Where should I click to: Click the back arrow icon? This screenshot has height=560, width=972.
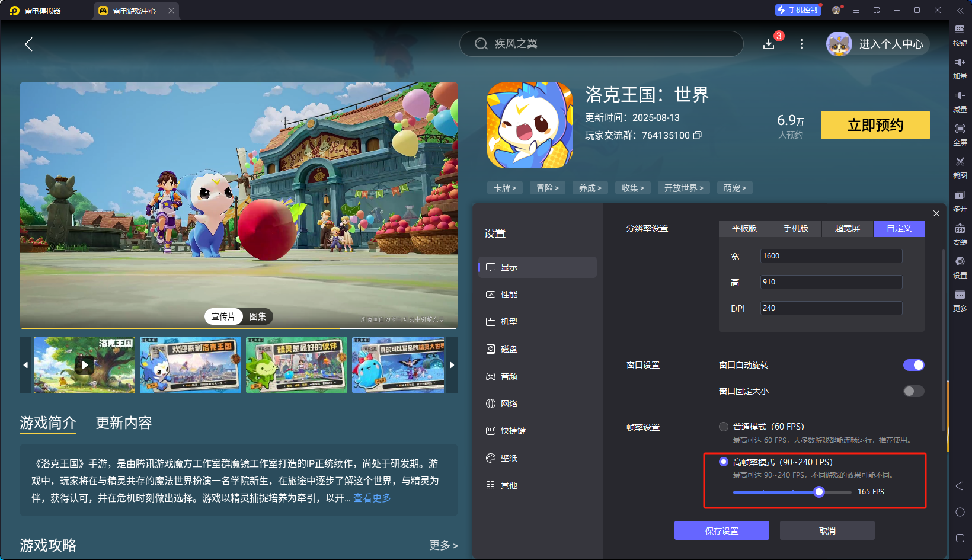pyautogui.click(x=28, y=44)
